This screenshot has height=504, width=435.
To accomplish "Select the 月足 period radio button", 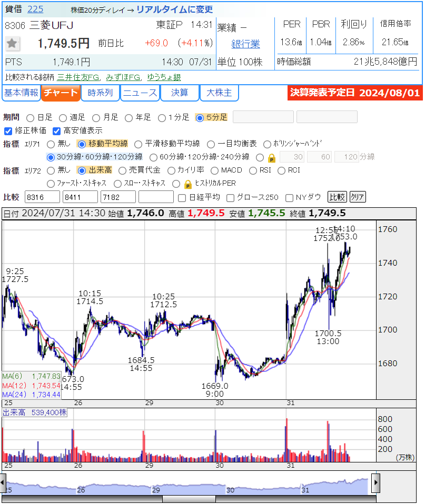I will [96, 118].
